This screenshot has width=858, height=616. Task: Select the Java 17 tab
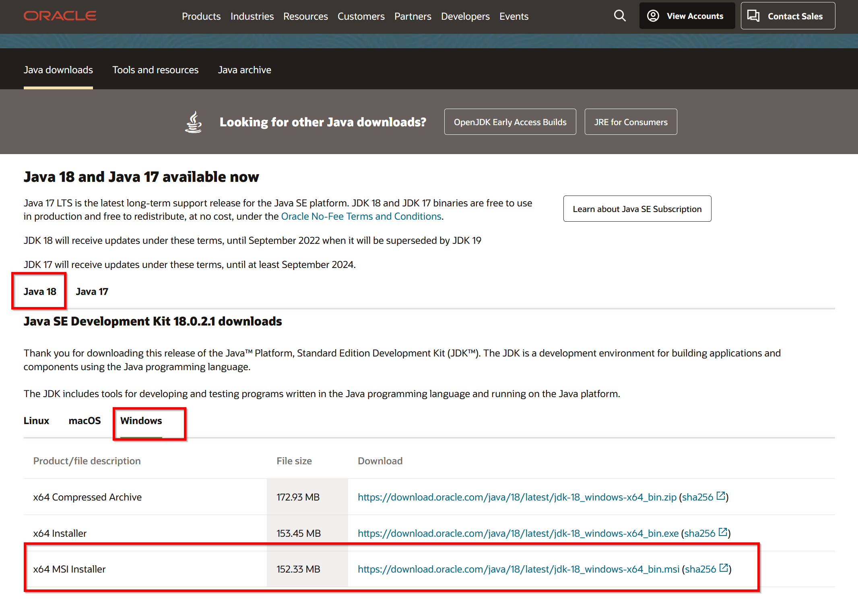(x=92, y=291)
